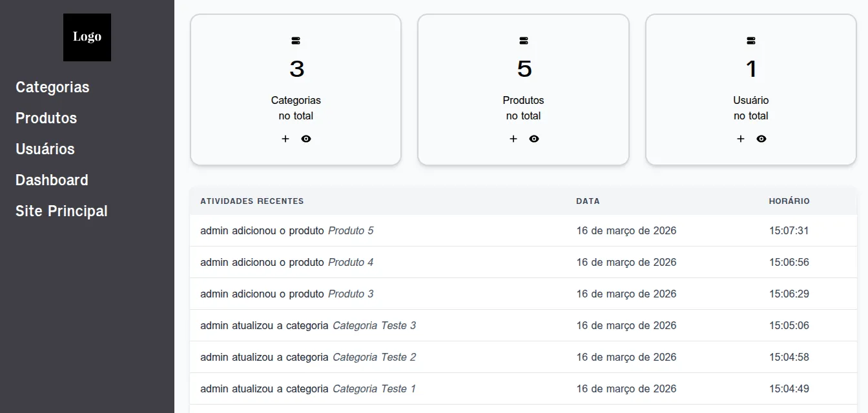
Task: Click the HORÁRIO column header
Action: (x=788, y=201)
